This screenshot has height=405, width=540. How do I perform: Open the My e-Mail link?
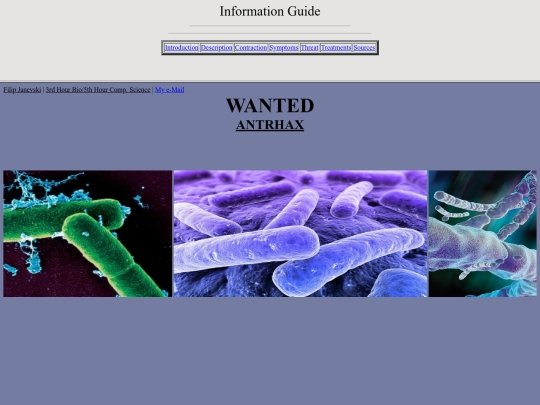tap(170, 90)
